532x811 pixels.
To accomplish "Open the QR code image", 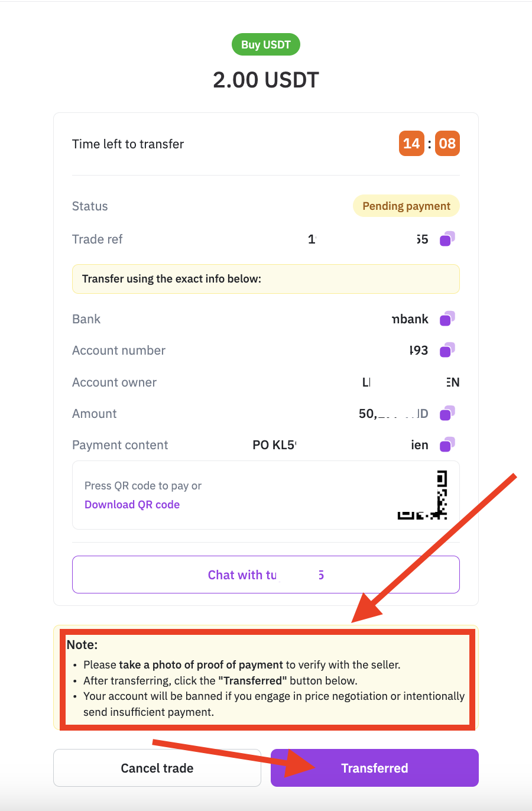I will click(423, 495).
